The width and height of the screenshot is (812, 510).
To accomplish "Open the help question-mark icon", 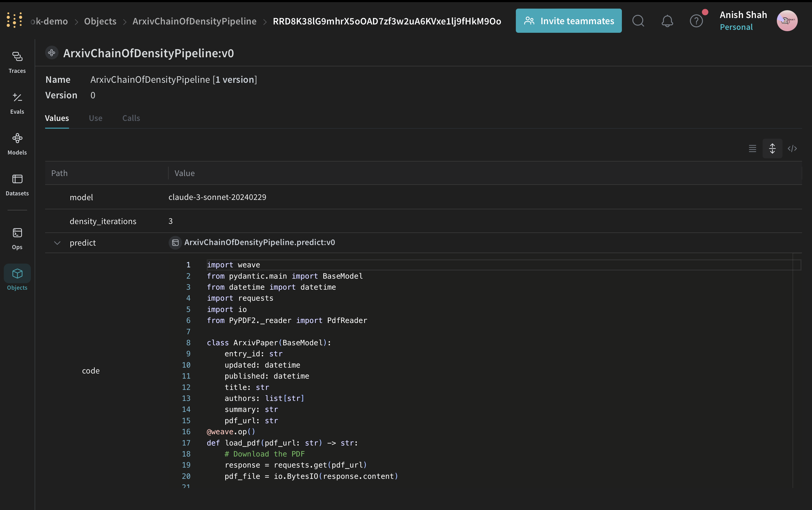I will (x=696, y=21).
